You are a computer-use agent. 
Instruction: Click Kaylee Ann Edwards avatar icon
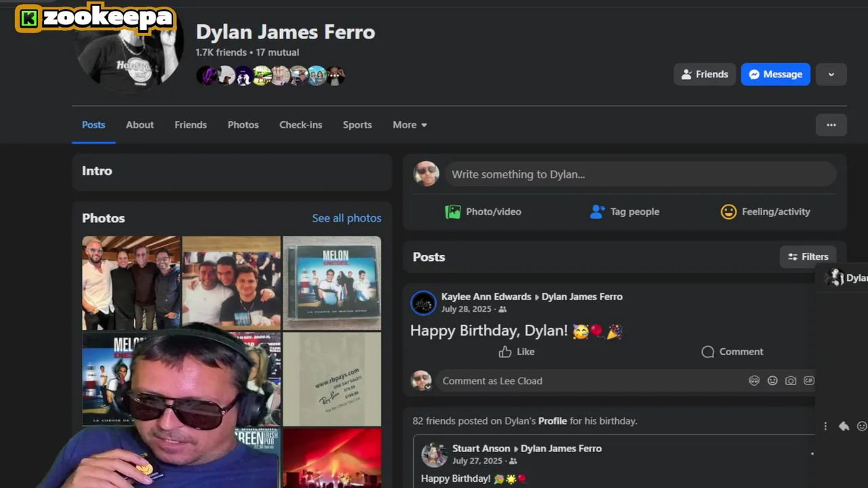click(x=424, y=303)
